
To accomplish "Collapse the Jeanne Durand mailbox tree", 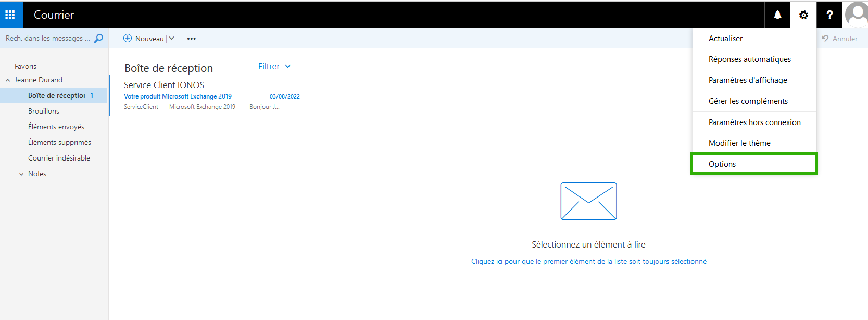I will pos(8,80).
